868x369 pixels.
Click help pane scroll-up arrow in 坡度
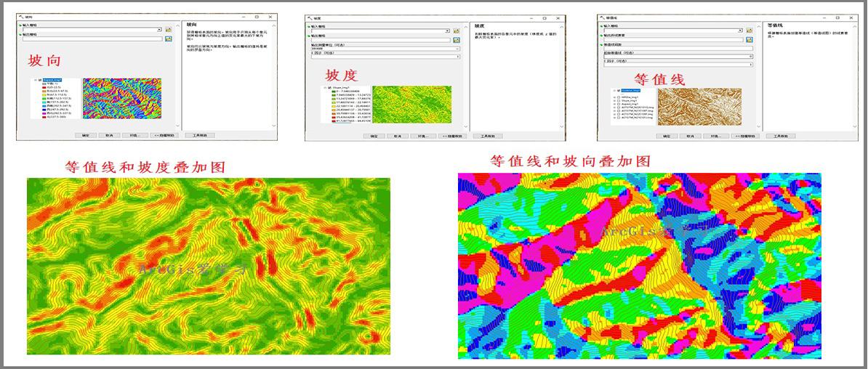point(561,27)
